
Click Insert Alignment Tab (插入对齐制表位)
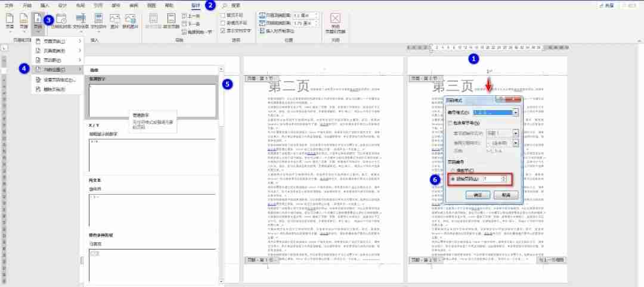[278, 31]
